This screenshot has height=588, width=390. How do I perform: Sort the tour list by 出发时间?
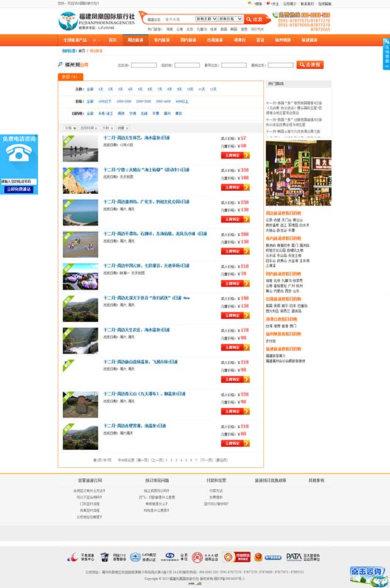pyautogui.click(x=88, y=128)
